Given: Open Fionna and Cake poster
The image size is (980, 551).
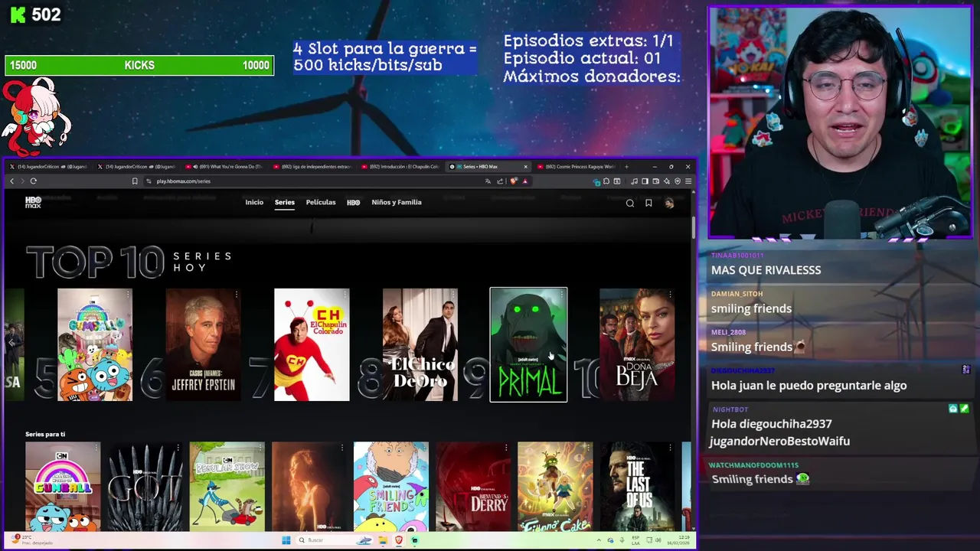Looking at the screenshot, I should pos(555,487).
